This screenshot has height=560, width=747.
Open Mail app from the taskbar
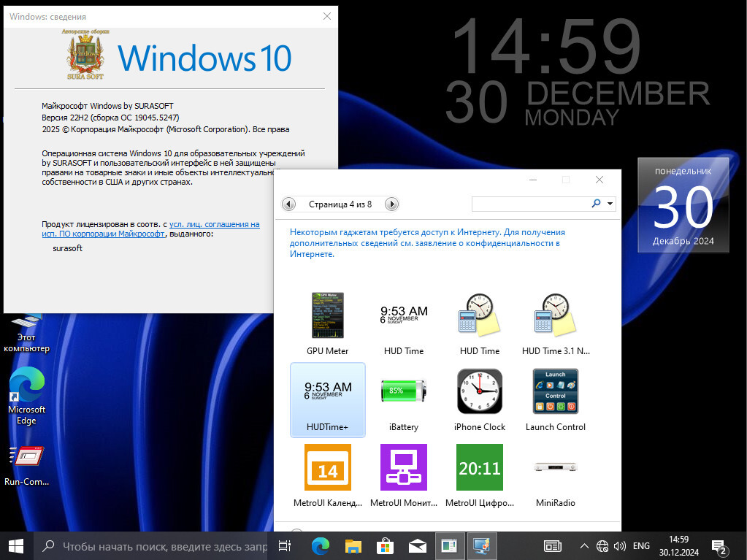(418, 546)
